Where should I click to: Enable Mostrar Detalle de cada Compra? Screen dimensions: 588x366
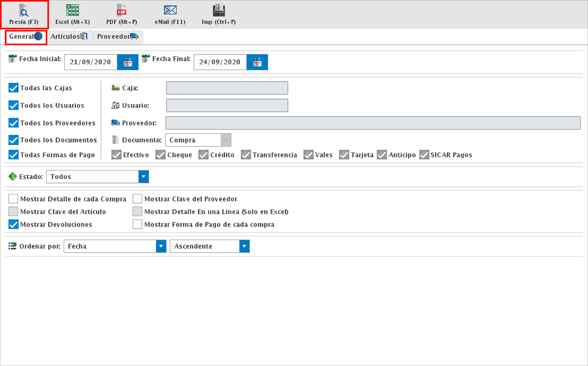pos(14,199)
